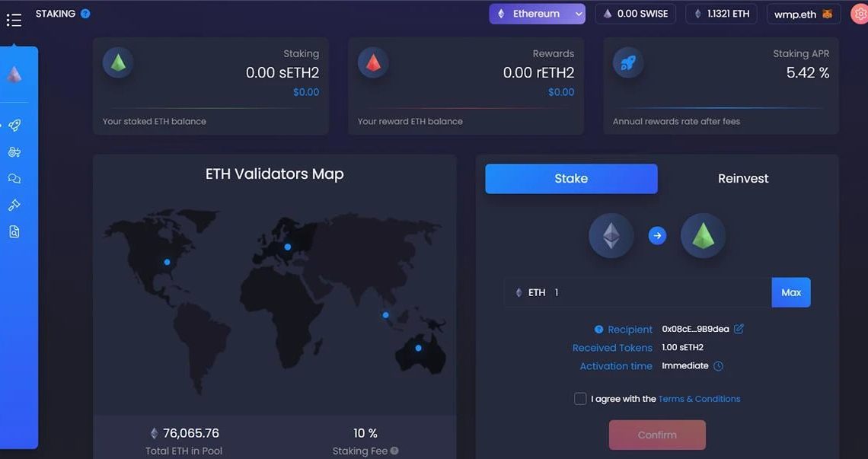The width and height of the screenshot is (868, 459).
Task: Click the info badge next to the STAKING title
Action: (x=84, y=13)
